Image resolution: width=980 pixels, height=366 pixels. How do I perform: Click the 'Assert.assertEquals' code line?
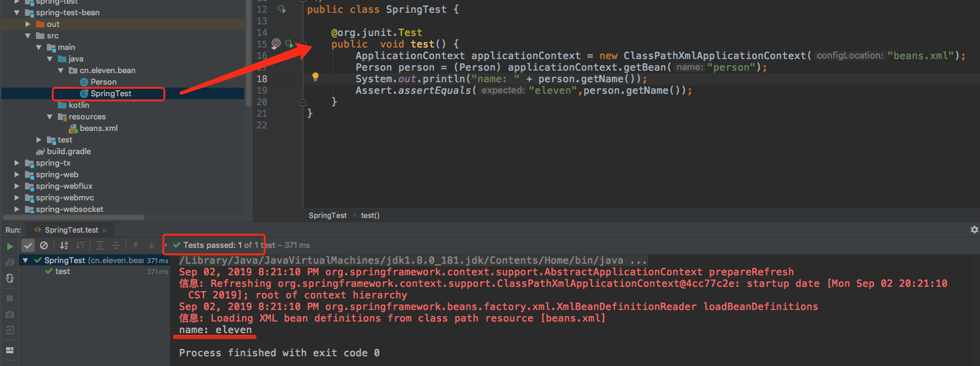(x=524, y=90)
